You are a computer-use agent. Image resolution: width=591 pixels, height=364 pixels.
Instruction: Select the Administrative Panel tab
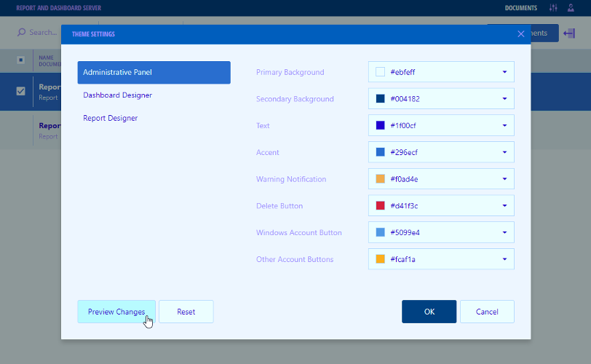154,73
